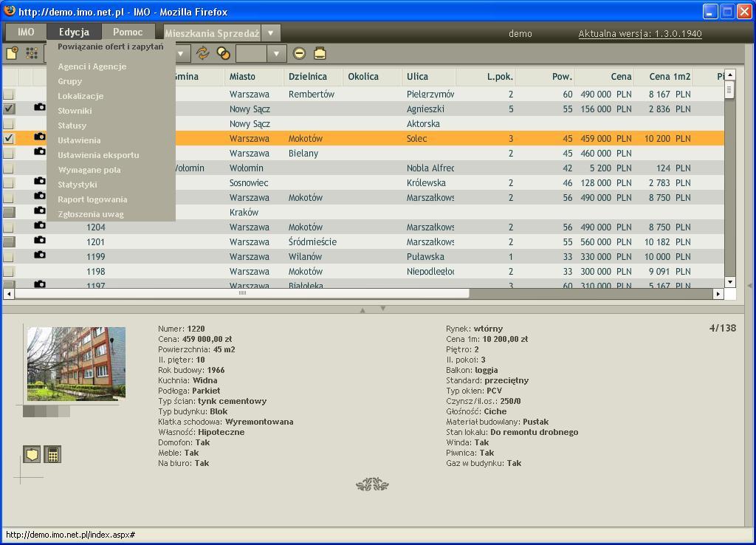Click the empty toolbar input field
Viewport: 756px width, 545px height.
point(251,53)
